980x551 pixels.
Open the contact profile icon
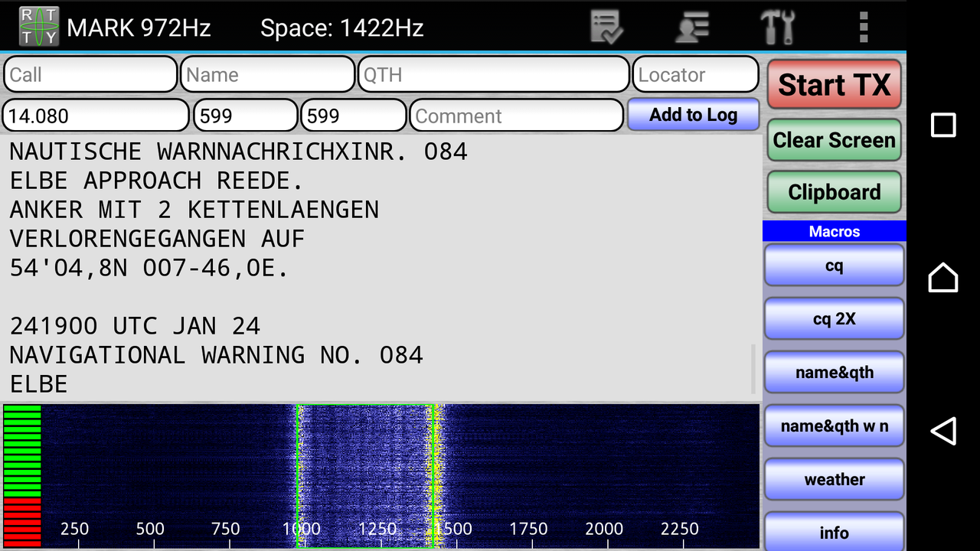tap(692, 28)
